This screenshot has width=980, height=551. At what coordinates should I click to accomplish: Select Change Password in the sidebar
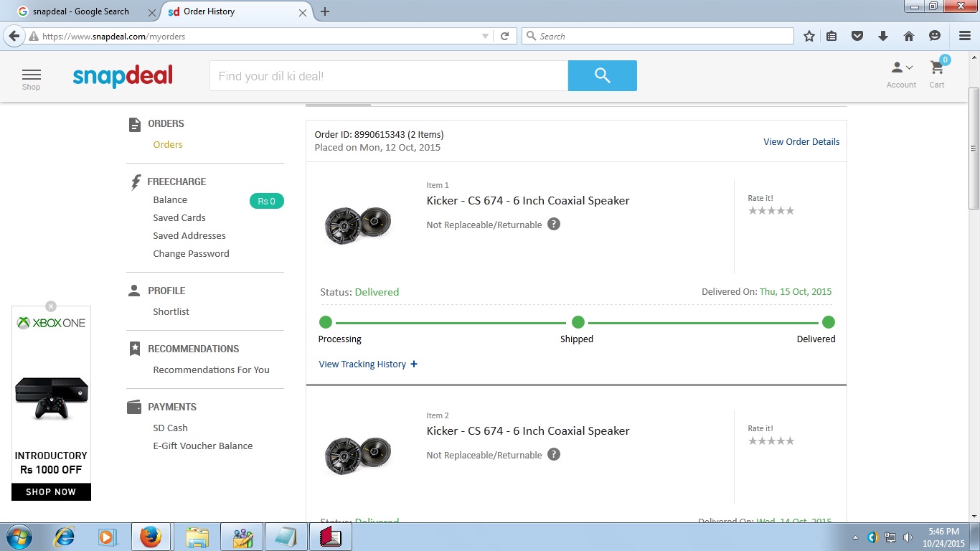coord(191,254)
